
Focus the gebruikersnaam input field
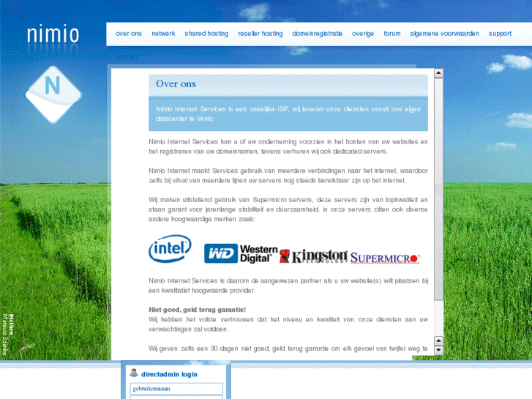point(176,389)
